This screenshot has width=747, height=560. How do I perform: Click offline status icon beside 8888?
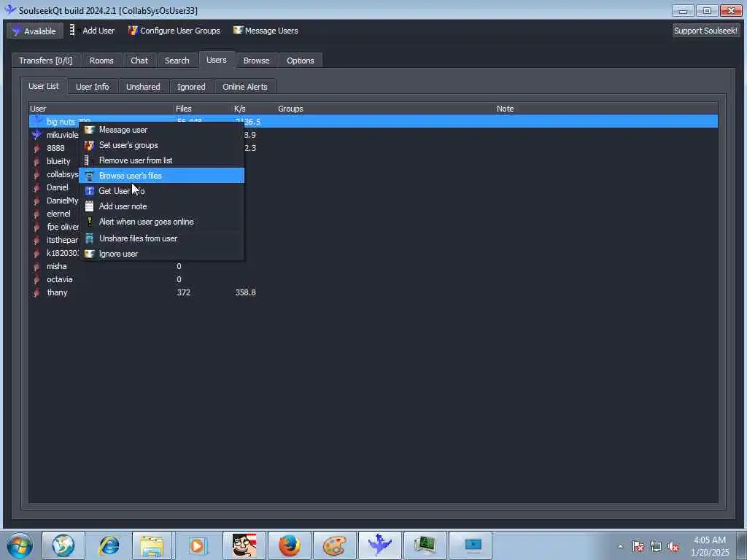click(36, 148)
